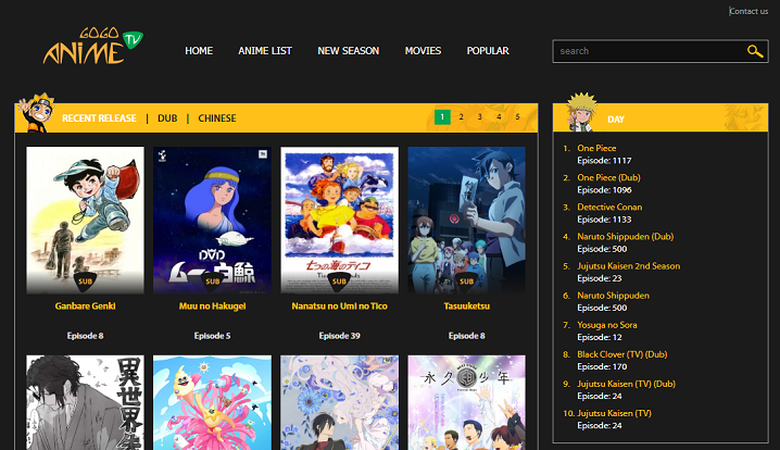Open Jujutsu Kaisen 2nd Season link
Viewport: 780px width, 450px height.
628,266
